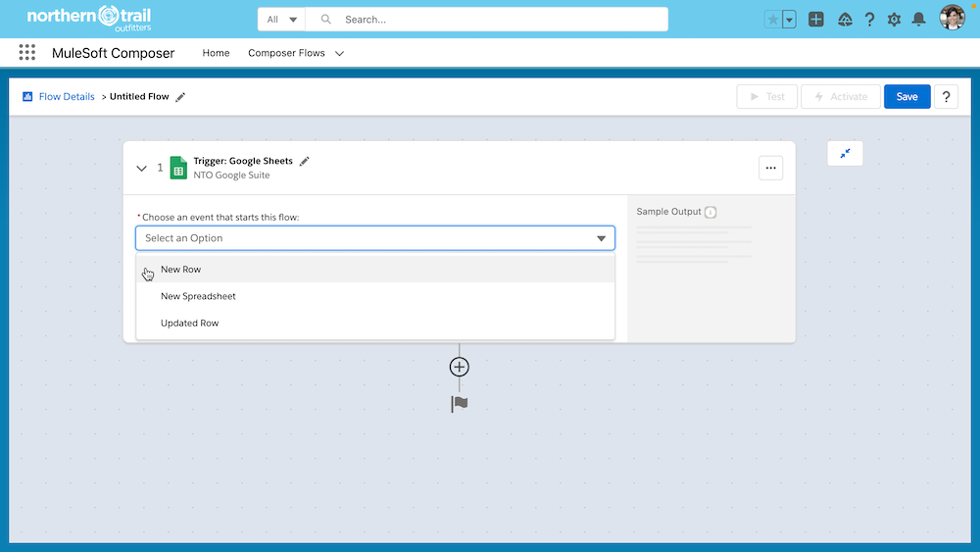Click the Flow Details chart icon
The image size is (980, 552).
(27, 96)
